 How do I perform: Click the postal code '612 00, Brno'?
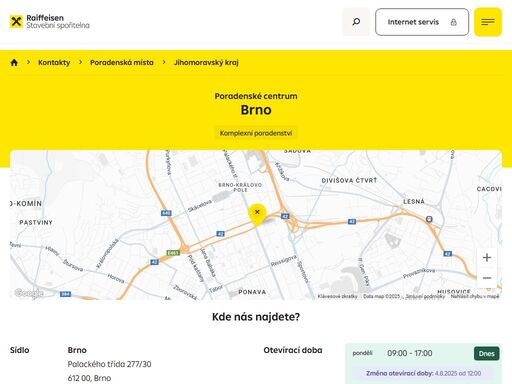click(x=89, y=378)
